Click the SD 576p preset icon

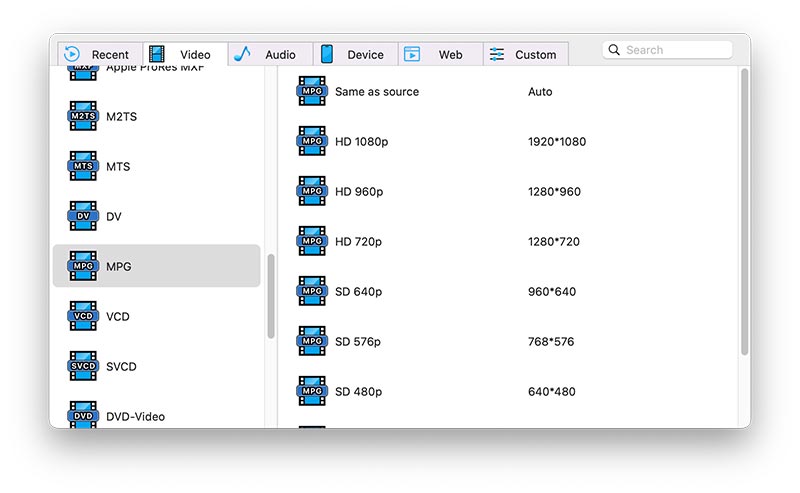(x=312, y=341)
